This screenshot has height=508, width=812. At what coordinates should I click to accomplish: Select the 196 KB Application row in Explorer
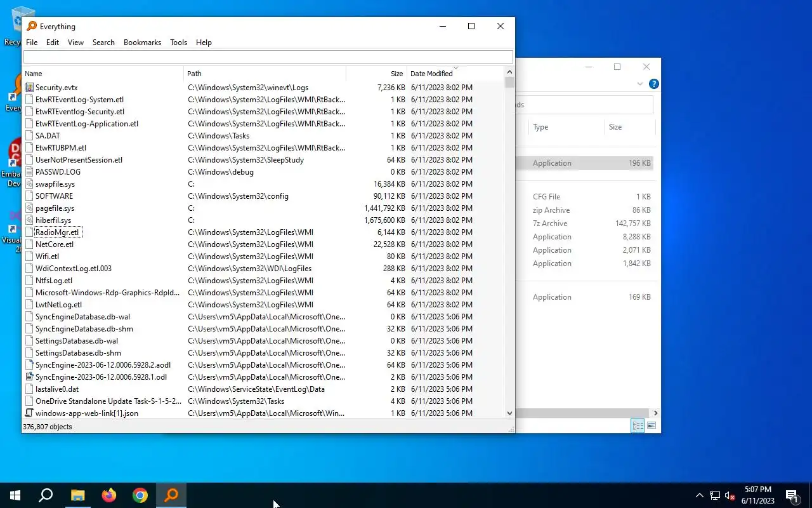coord(586,163)
